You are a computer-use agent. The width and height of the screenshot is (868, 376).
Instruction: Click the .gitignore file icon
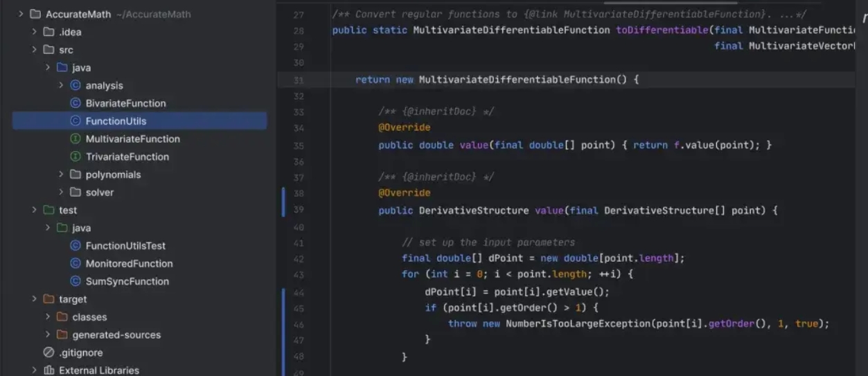pos(48,352)
